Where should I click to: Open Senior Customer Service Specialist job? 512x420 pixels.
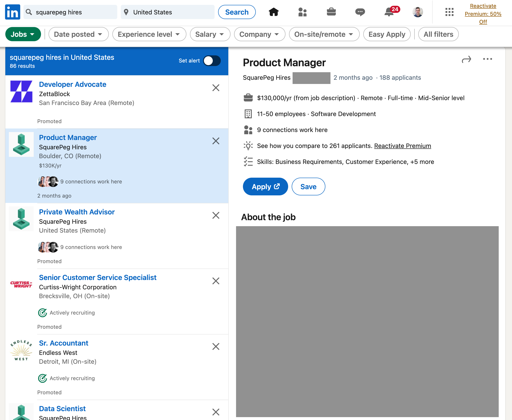[x=98, y=277]
